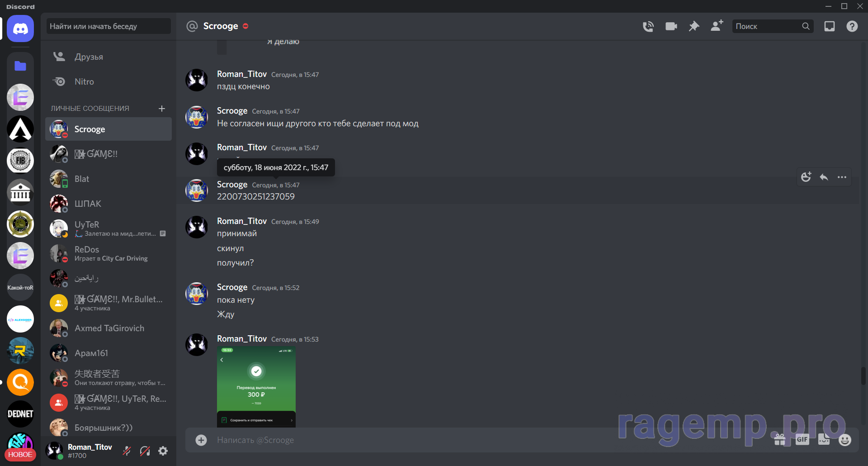The height and width of the screenshot is (466, 868).
Task: Add friends to this DM
Action: coord(717,26)
